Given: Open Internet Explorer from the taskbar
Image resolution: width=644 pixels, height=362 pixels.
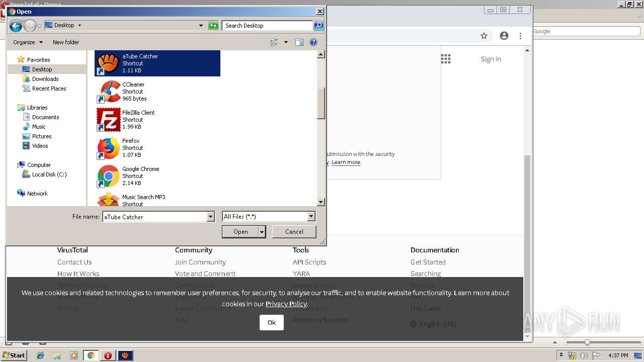Looking at the screenshot, I should [x=40, y=355].
